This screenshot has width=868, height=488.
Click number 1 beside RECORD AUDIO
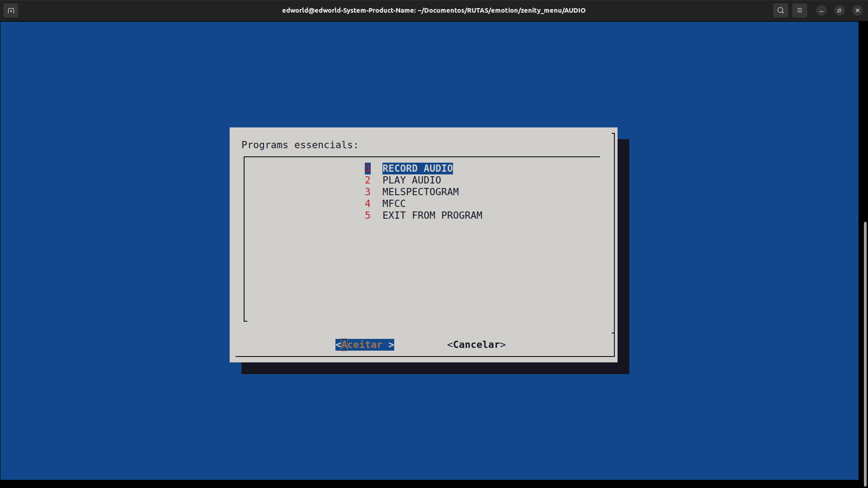(x=368, y=169)
